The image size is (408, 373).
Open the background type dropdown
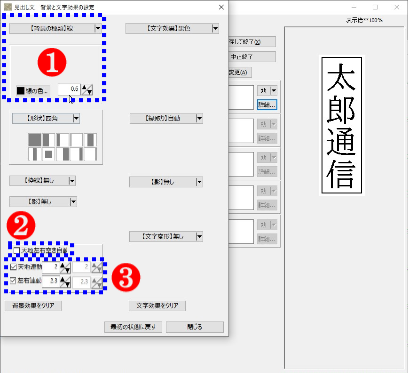(x=55, y=28)
